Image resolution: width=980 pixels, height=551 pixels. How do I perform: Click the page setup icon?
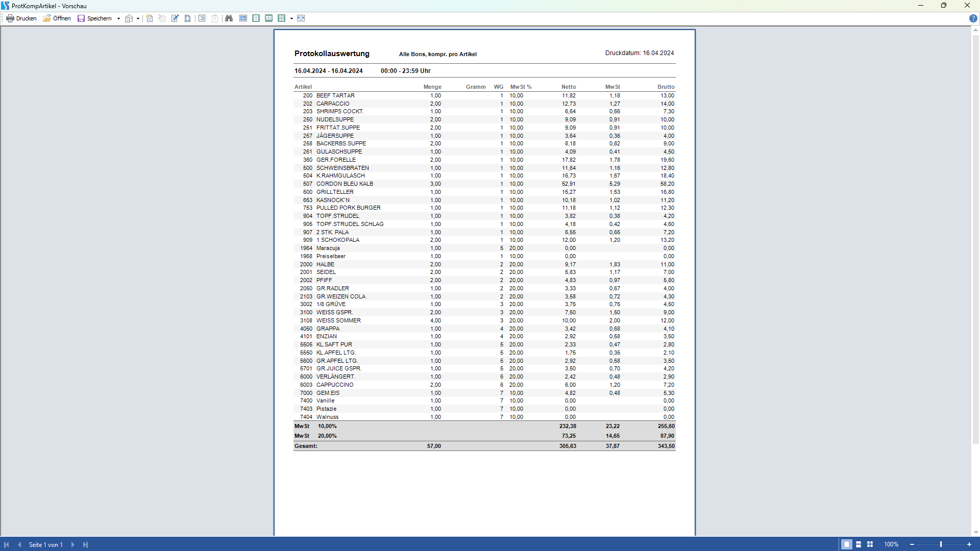188,18
